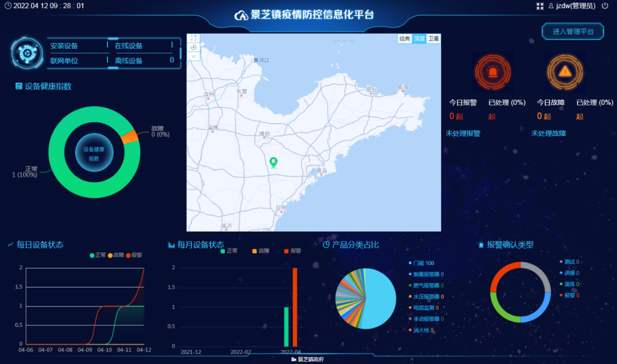Open 未处理报警 link

(x=463, y=134)
